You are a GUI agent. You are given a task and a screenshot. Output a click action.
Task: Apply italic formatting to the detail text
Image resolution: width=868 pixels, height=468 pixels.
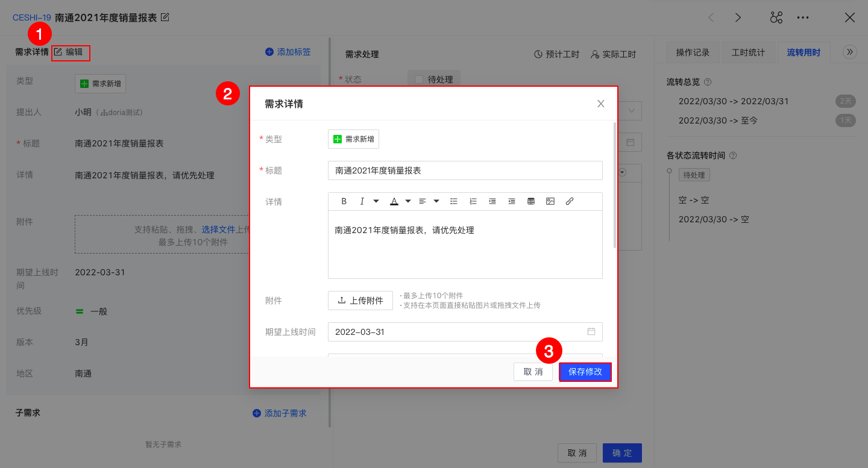click(x=362, y=201)
